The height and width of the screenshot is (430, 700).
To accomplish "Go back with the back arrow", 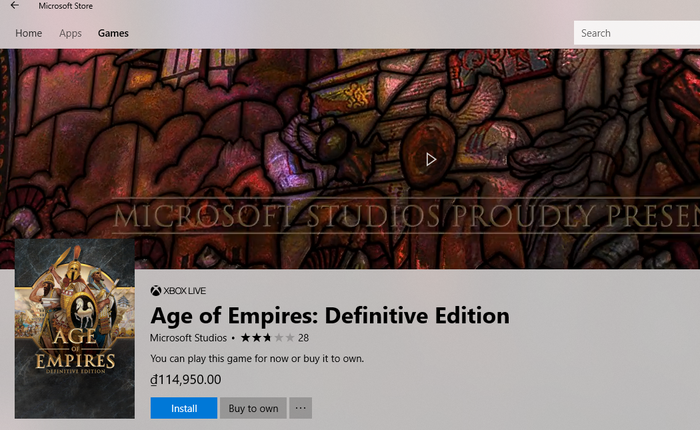I will 14,6.
